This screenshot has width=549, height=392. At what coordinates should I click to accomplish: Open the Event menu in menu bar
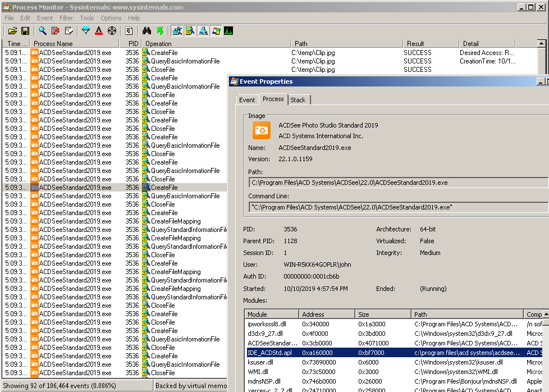pos(45,18)
